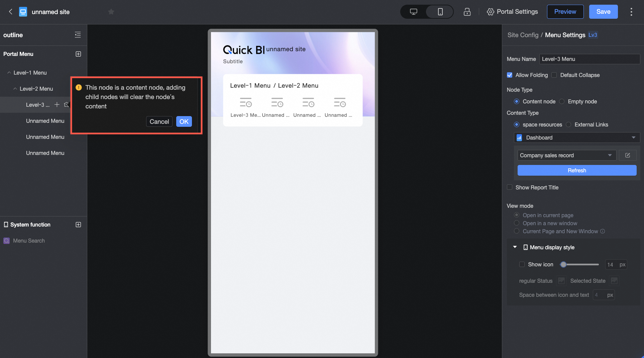Collapse the Level-1 Menu tree node

click(9, 73)
